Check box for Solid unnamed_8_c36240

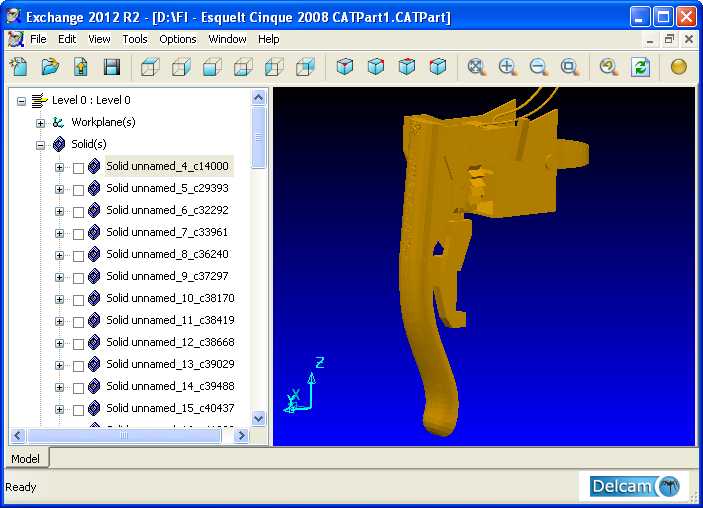coord(78,256)
